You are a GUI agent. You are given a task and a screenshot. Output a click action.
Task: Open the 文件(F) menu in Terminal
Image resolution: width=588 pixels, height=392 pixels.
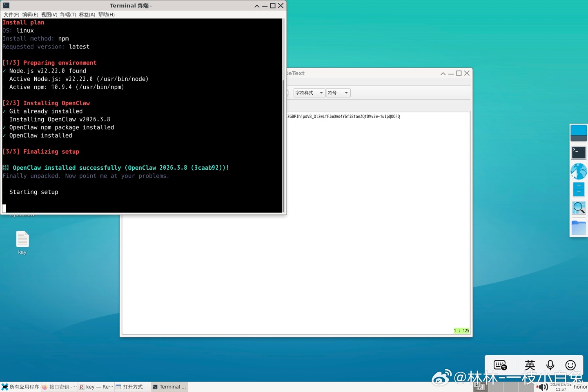coord(11,14)
